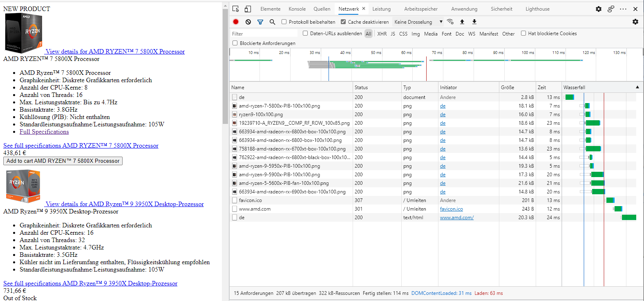
Task: Enable Protokoll beibehalten checkbox
Action: coord(284,22)
